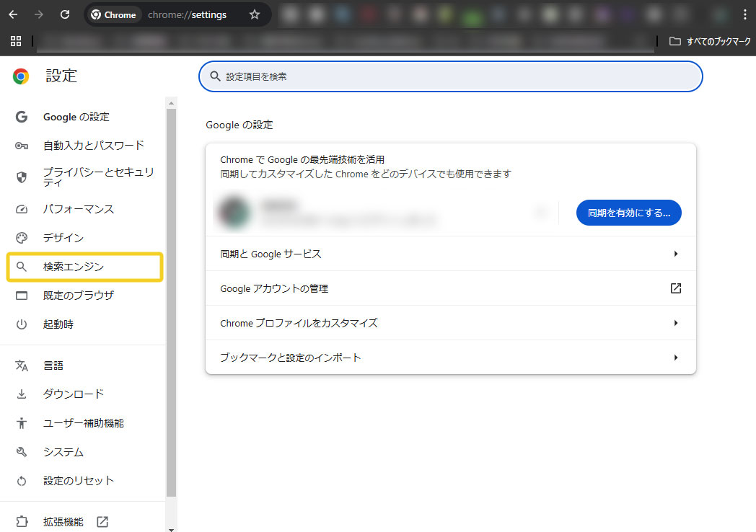Screen dimensions: 756x532
Task: Click the blurred profile avatar
Action: pyautogui.click(x=234, y=212)
